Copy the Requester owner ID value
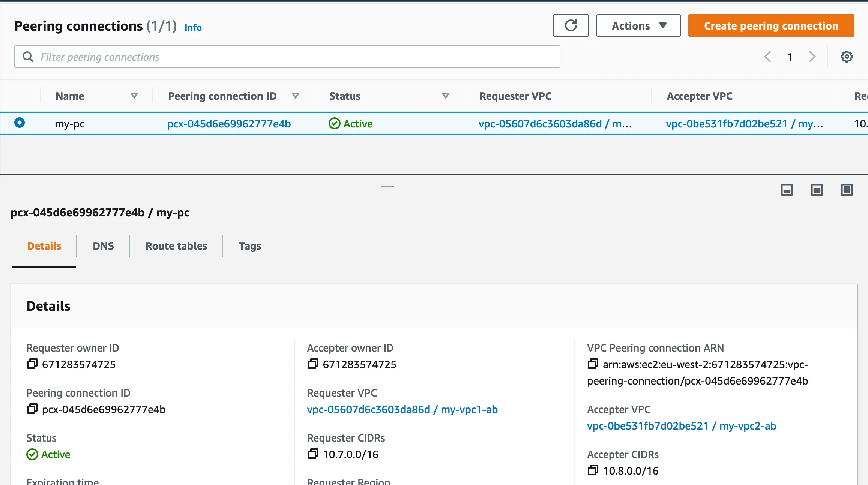This screenshot has height=485, width=868. point(32,364)
